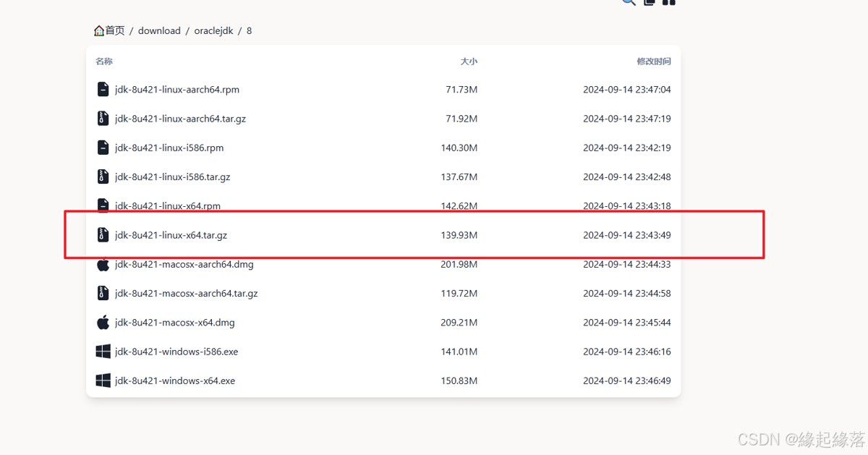Click file icon of jdk-8u421-linux-x64.rpm
This screenshot has height=455, width=868.
pyautogui.click(x=103, y=205)
